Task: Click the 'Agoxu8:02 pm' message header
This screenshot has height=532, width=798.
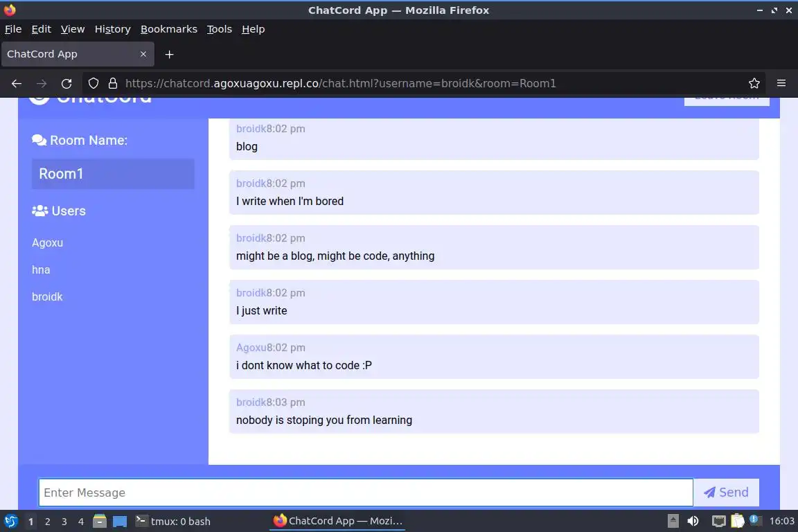Action: pos(271,348)
